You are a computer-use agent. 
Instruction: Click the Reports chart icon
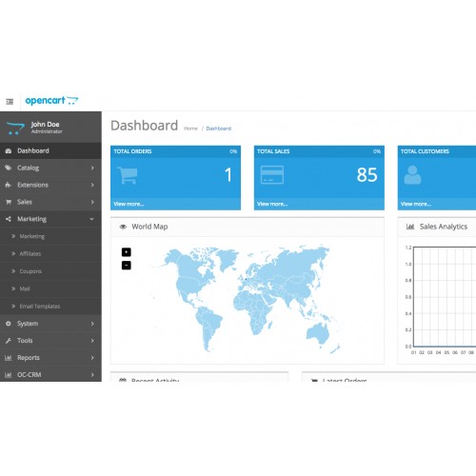pyautogui.click(x=9, y=358)
